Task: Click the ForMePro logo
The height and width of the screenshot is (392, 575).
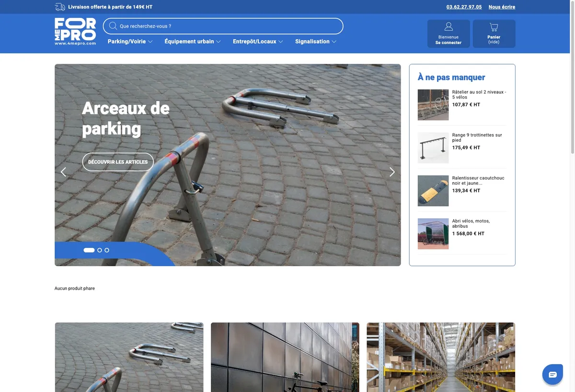Action: [75, 32]
